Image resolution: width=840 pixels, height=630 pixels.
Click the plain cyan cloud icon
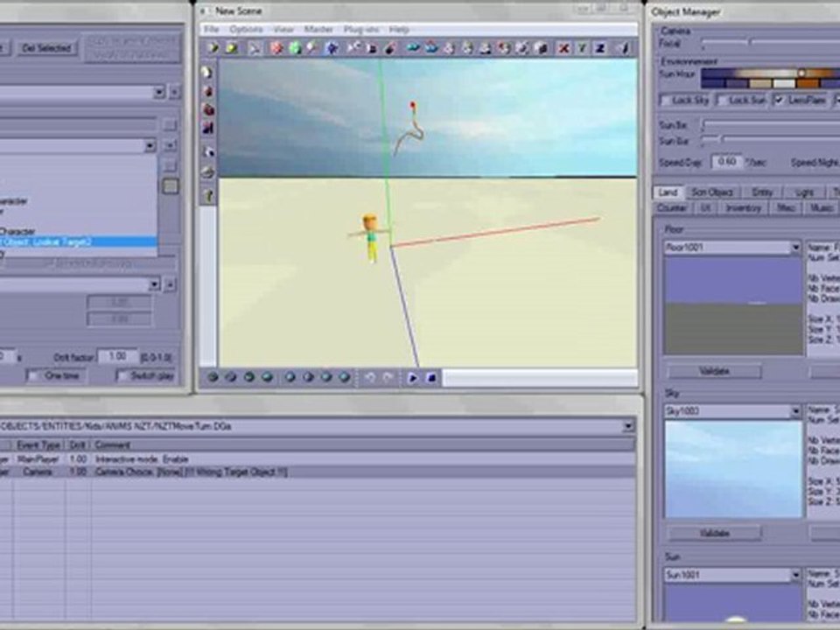coord(412,48)
